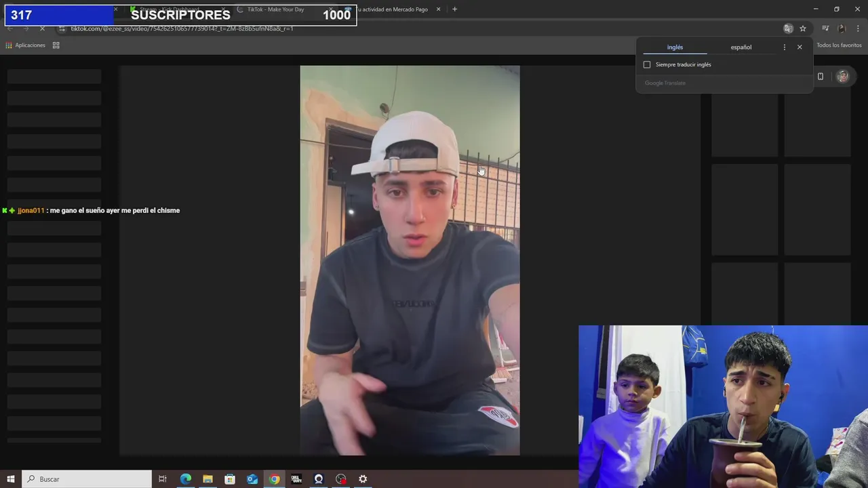Select the inglés tab in translate popup
Image resolution: width=868 pixels, height=488 pixels.
pos(675,47)
